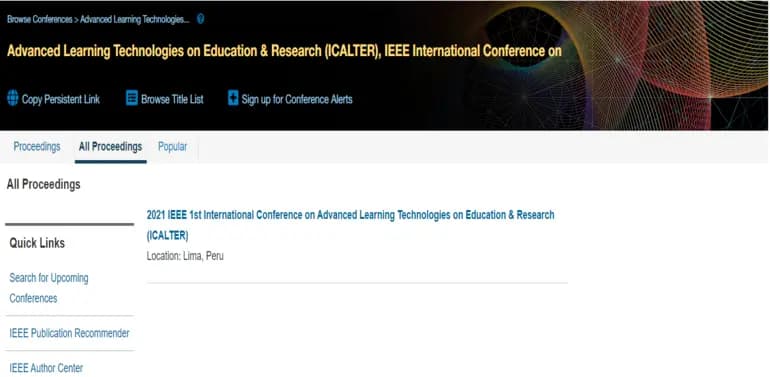Follow the Search for Upcoming Conferences link
The image size is (770, 377).
coord(49,288)
